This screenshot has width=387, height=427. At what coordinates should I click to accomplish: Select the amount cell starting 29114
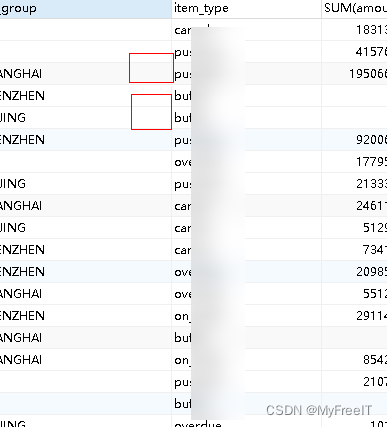[x=354, y=316]
